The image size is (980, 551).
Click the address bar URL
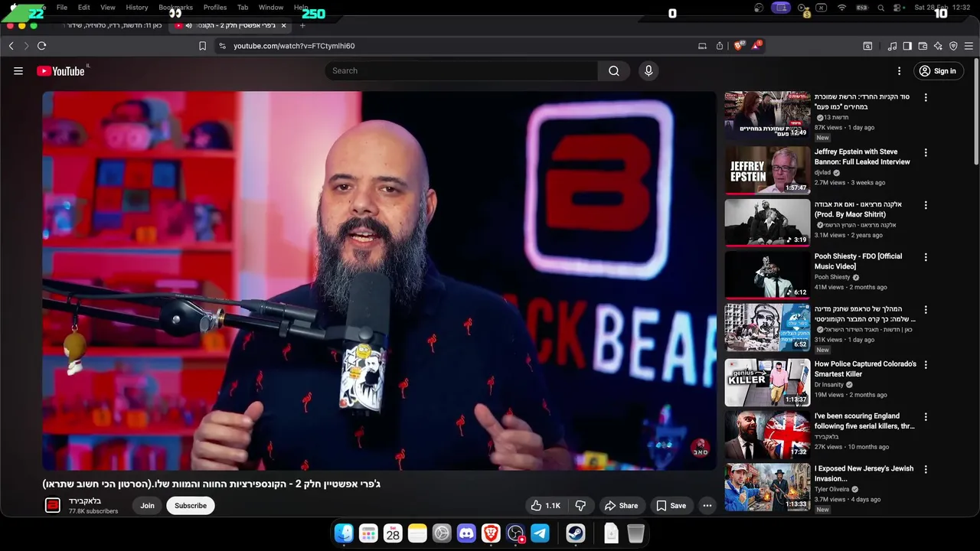point(294,46)
